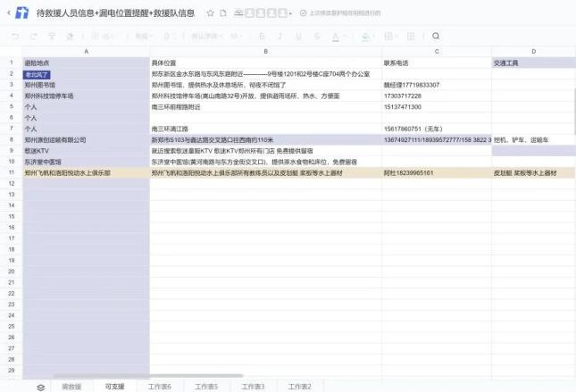576x392 pixels.
Task: Click the back arrow in the title bar
Action: click(x=9, y=13)
